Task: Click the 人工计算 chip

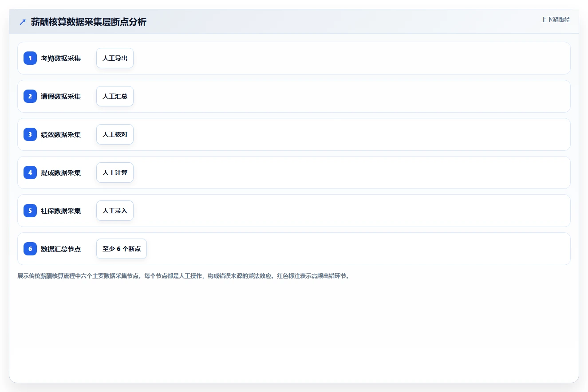Action: coord(115,172)
